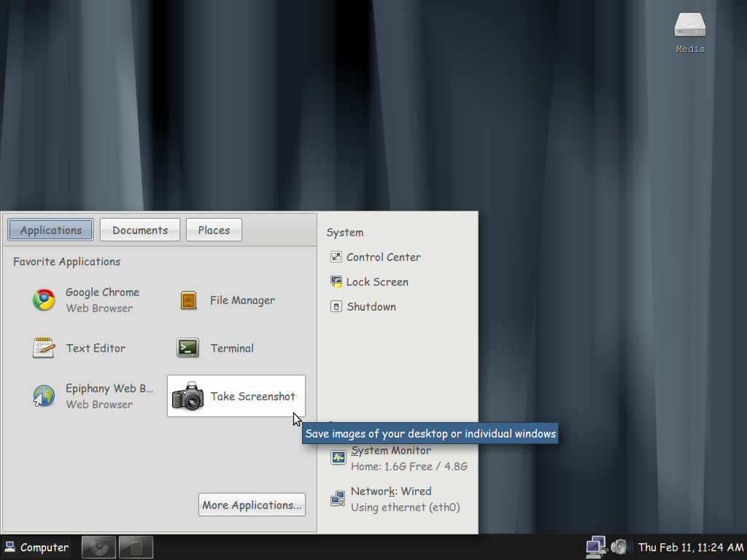Click the Terminal text label

point(232,348)
